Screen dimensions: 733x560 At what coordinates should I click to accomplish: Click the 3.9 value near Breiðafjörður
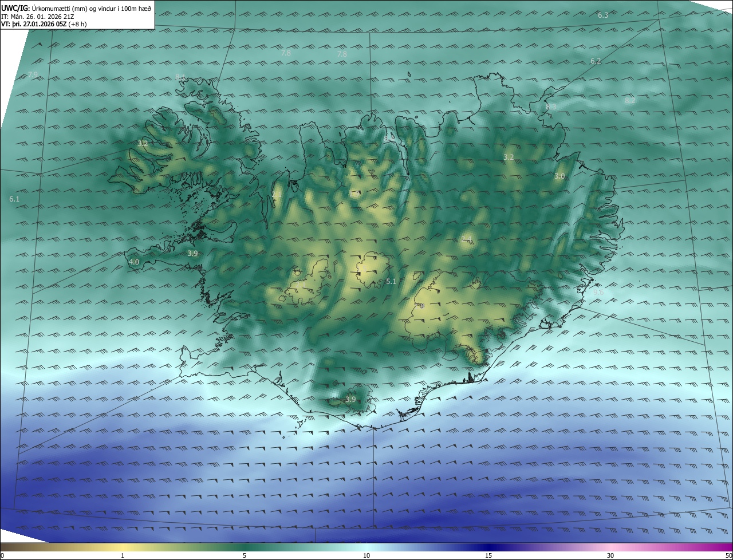click(x=192, y=253)
